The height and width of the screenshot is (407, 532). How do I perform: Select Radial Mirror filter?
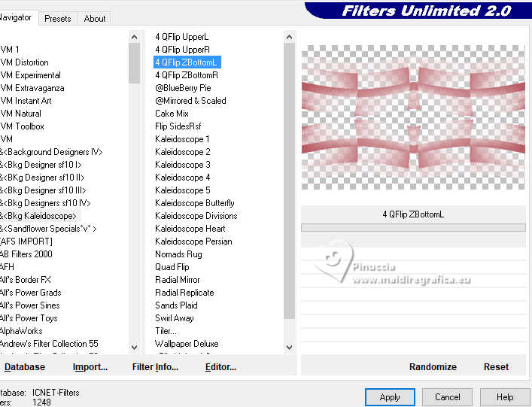tap(178, 279)
